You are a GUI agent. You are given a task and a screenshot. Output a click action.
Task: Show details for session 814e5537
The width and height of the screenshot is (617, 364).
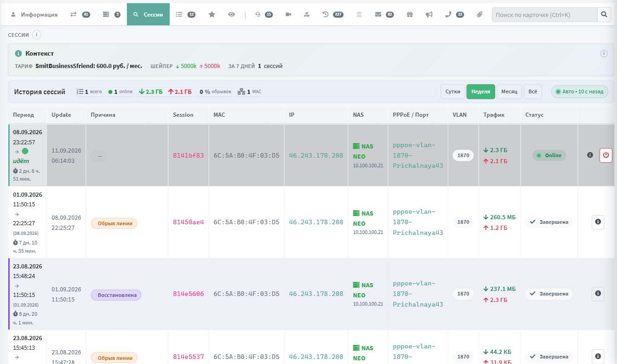[598, 356]
